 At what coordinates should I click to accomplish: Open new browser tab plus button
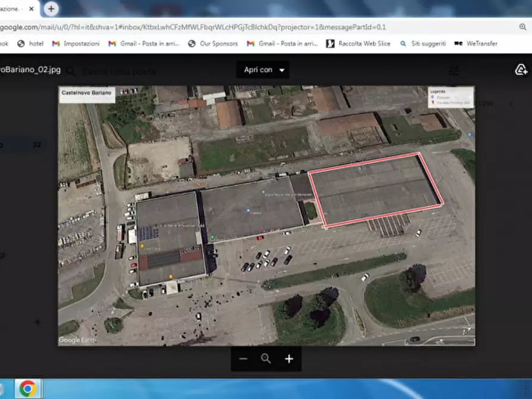51,9
